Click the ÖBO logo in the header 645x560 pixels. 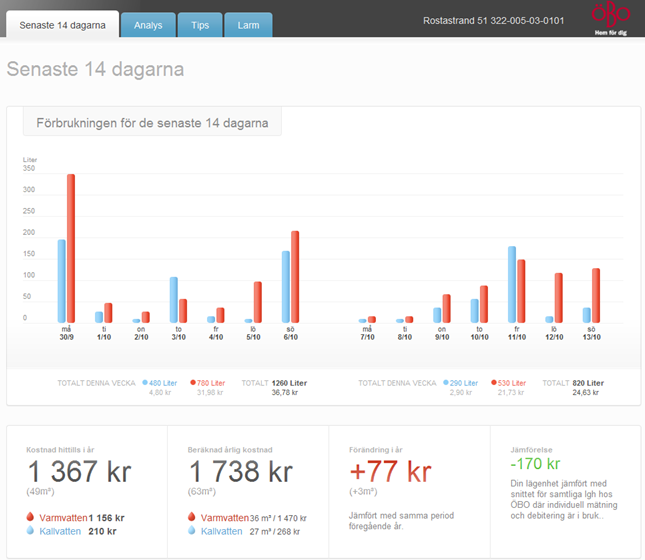tap(611, 19)
